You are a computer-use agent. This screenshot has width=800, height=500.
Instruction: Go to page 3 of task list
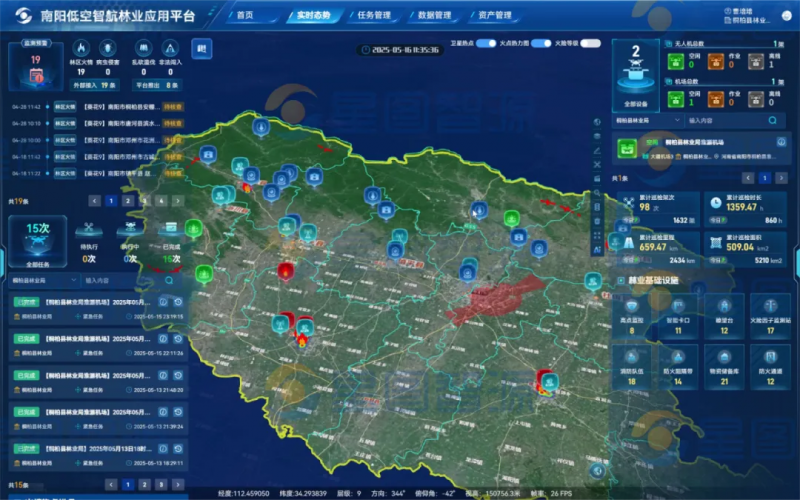click(161, 484)
